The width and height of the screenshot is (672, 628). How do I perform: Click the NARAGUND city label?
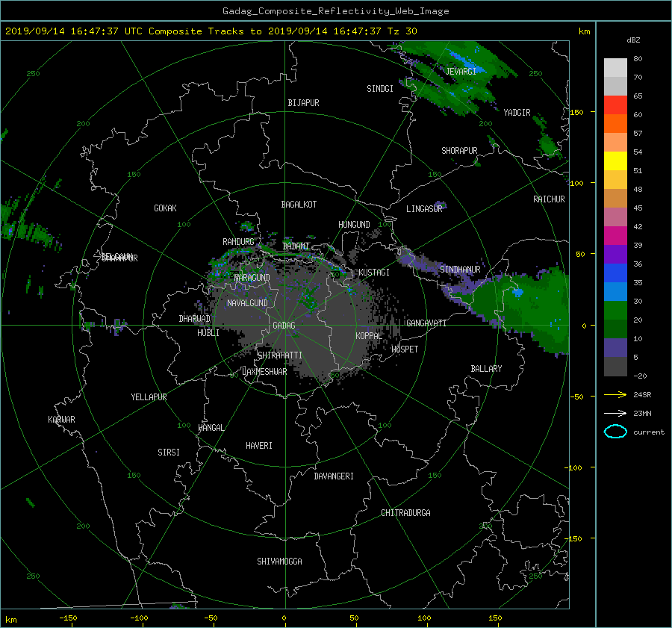(252, 278)
